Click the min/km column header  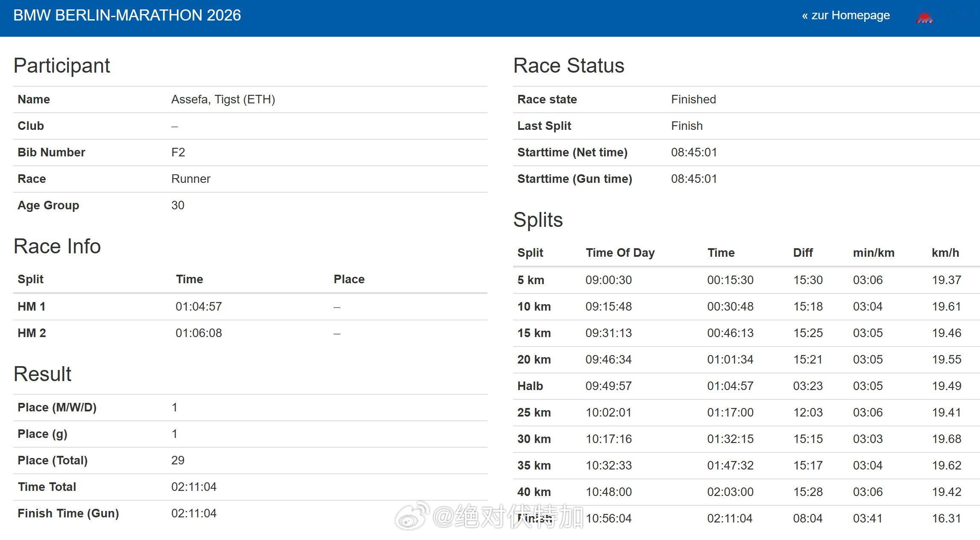pos(874,253)
